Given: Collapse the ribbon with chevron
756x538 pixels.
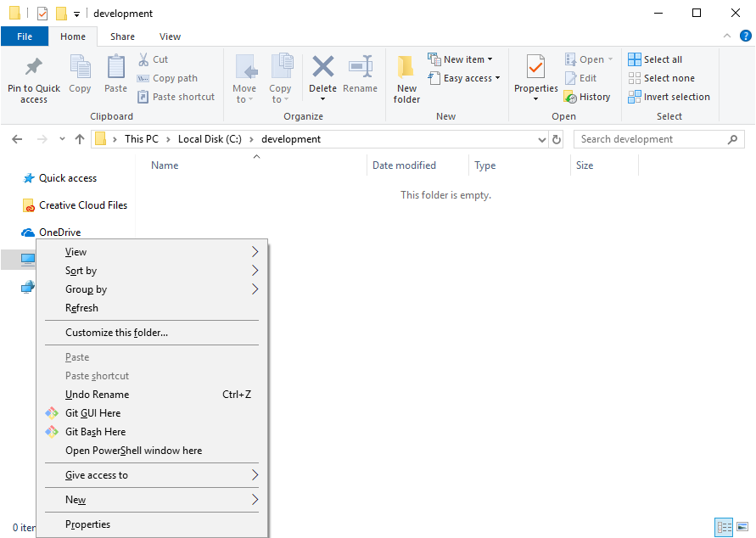Looking at the screenshot, I should [726, 36].
